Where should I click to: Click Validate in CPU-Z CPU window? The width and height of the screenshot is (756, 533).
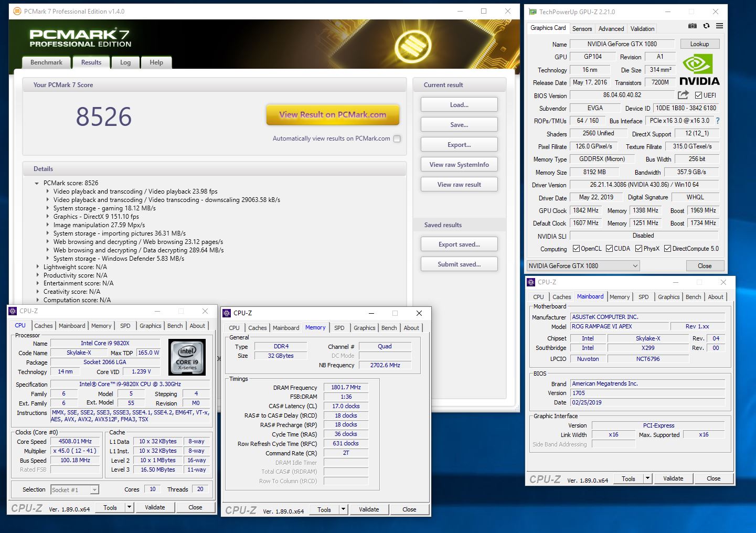(155, 507)
